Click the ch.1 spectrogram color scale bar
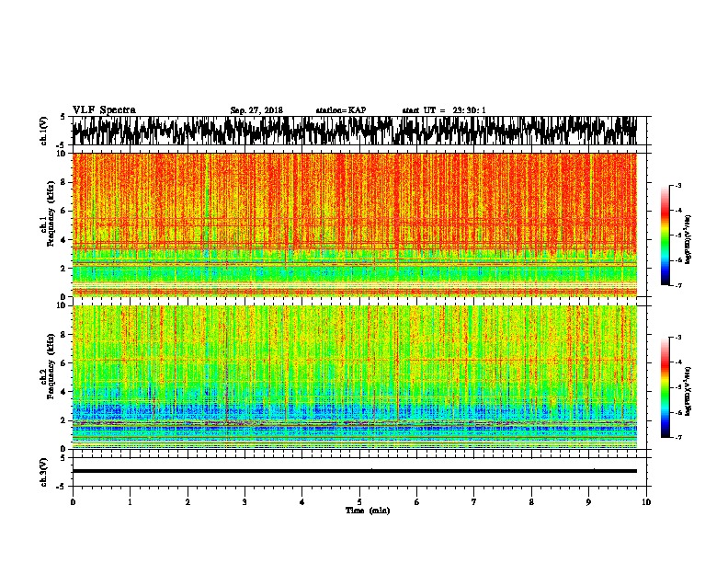Viewport: 728px width, 563px height. pos(665,236)
